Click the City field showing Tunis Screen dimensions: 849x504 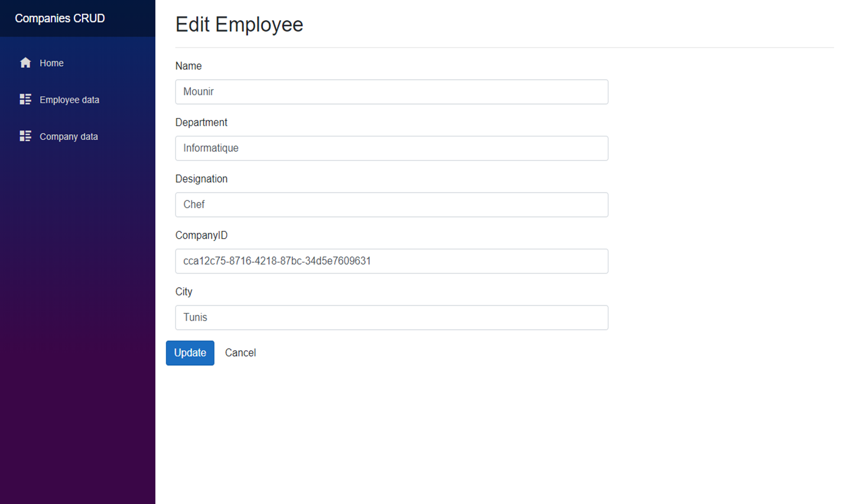click(x=391, y=317)
